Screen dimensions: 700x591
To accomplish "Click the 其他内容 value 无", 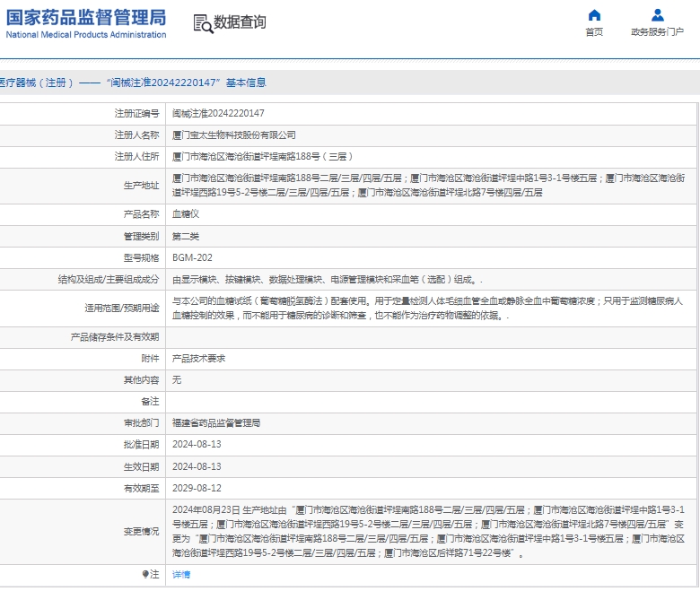I will pos(177,380).
